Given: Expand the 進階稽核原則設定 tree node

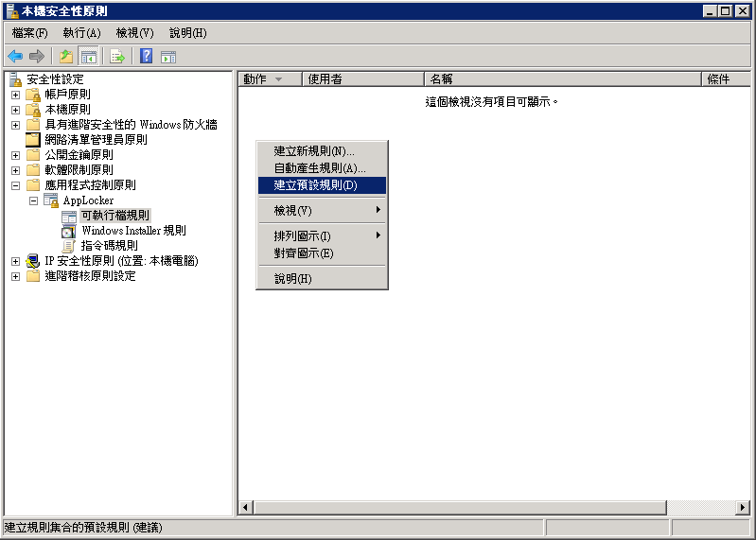Looking at the screenshot, I should pyautogui.click(x=15, y=276).
